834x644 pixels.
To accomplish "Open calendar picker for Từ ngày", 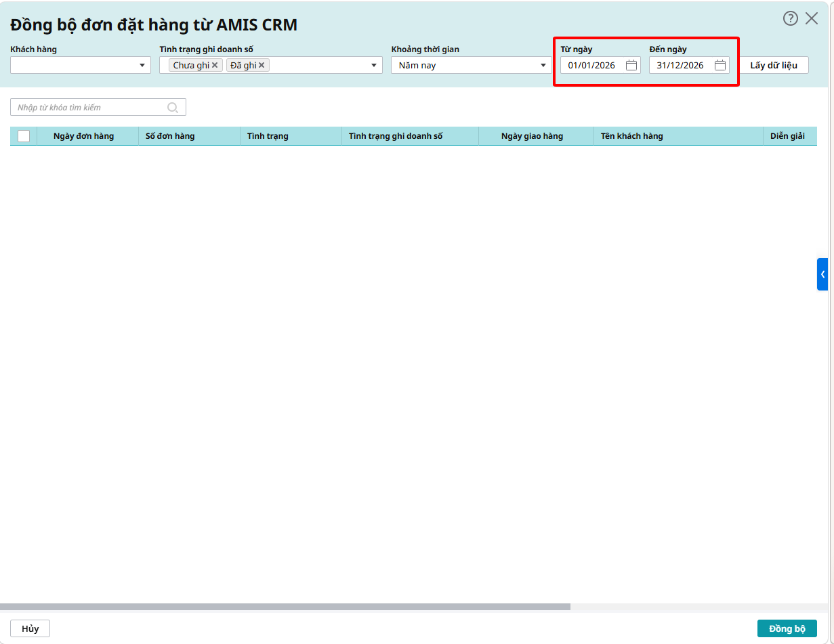I will 631,65.
